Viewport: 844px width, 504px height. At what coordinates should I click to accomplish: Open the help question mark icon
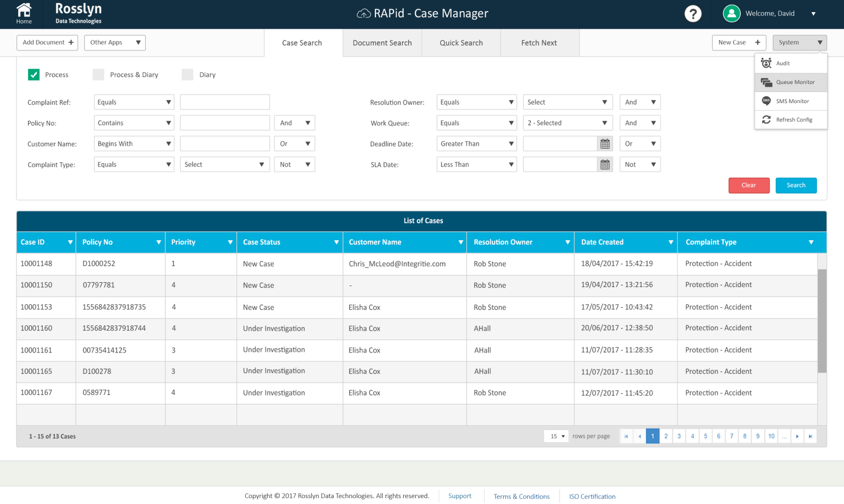(x=692, y=13)
